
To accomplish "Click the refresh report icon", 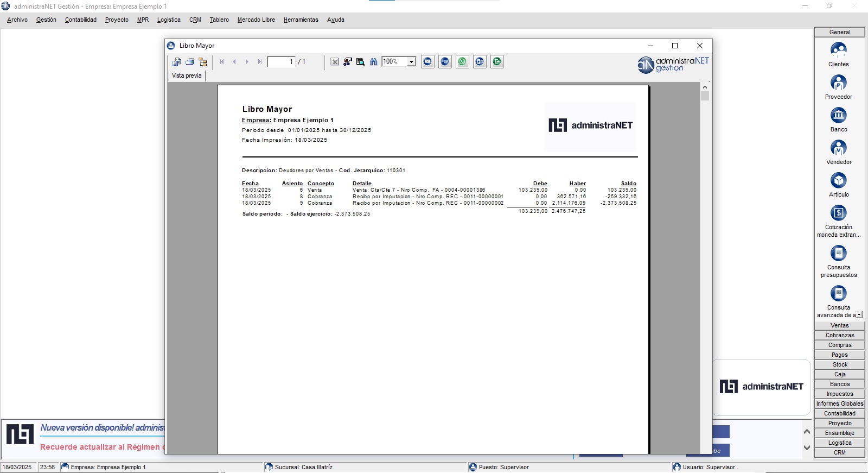I will pos(348,62).
